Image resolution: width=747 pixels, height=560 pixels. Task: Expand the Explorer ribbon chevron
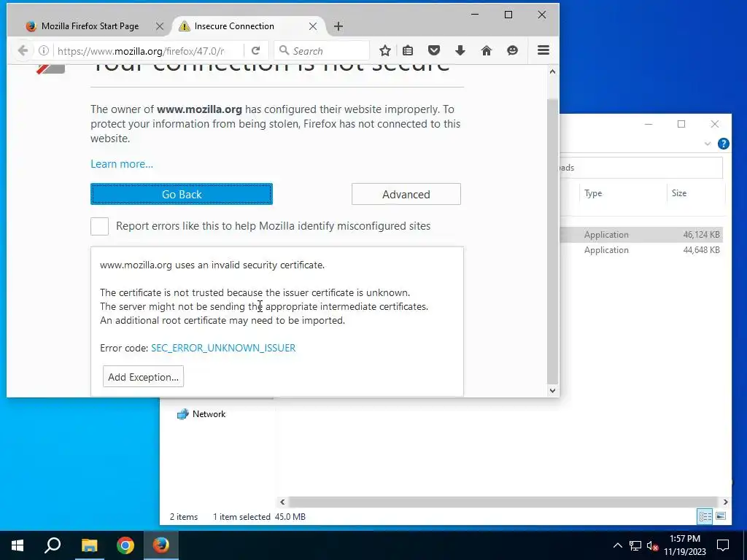coord(708,144)
